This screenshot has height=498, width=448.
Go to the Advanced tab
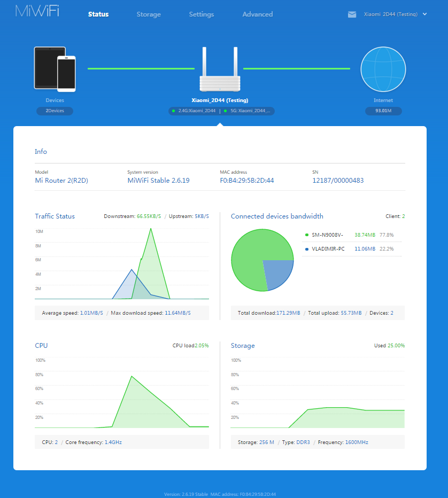[257, 14]
